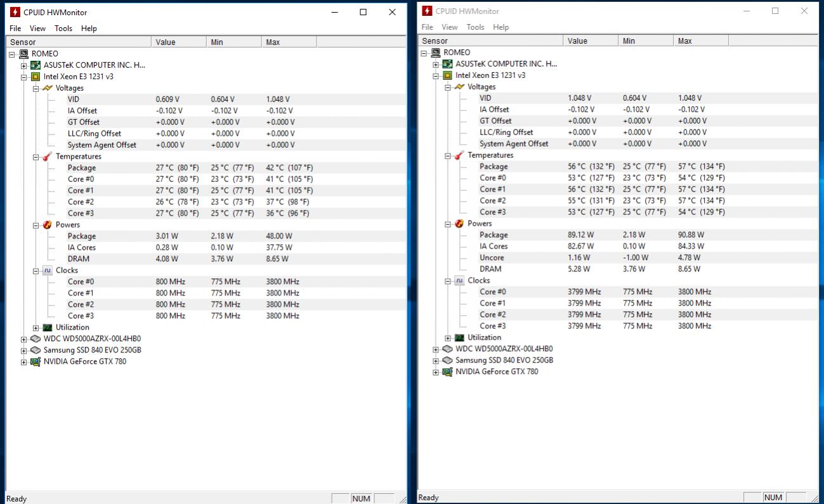Select temperature Package row in right window
Viewport: 824px width, 504px height.
point(618,167)
